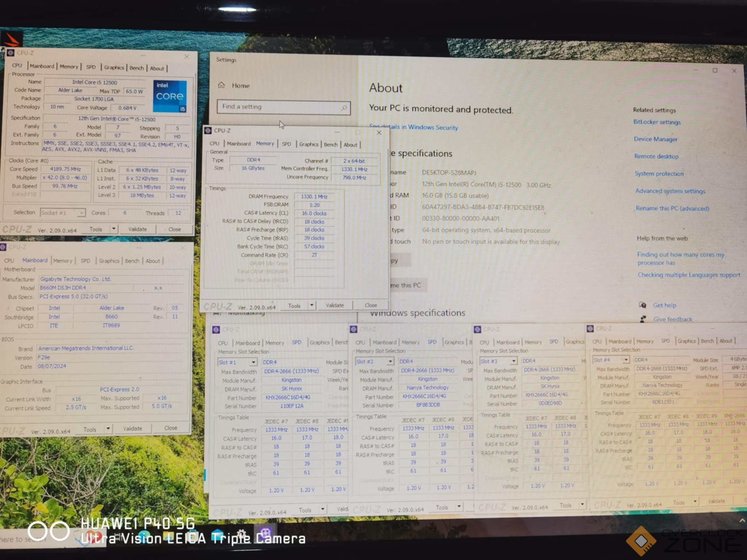This screenshot has width=747, height=560.
Task: Switch to SPD tab in the memory timings CPU-Z window
Action: point(286,144)
